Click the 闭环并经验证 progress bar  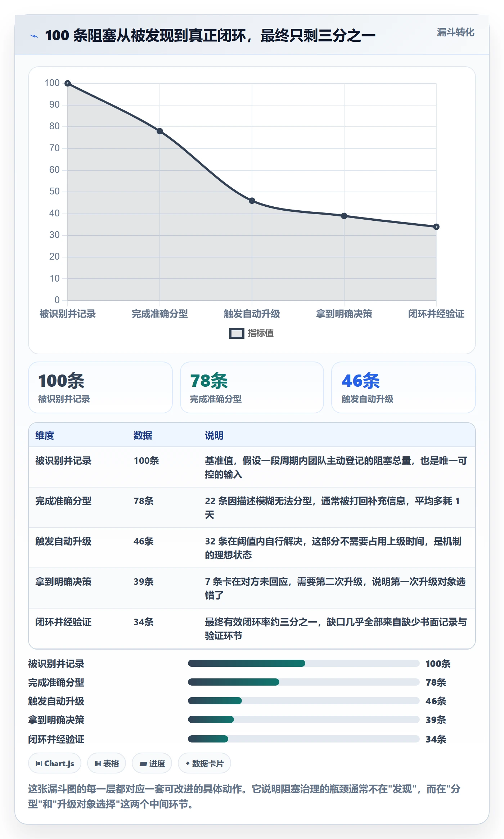tap(304, 739)
